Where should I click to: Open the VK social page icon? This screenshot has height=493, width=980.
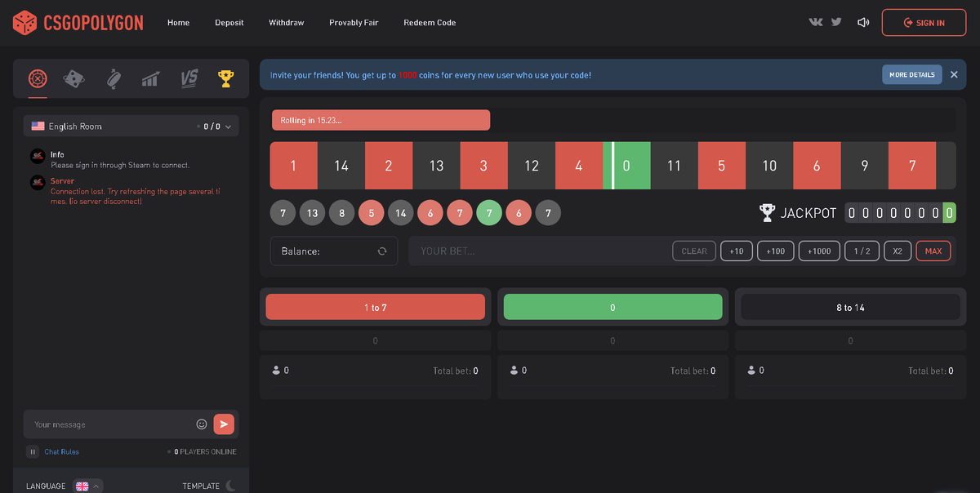(815, 22)
